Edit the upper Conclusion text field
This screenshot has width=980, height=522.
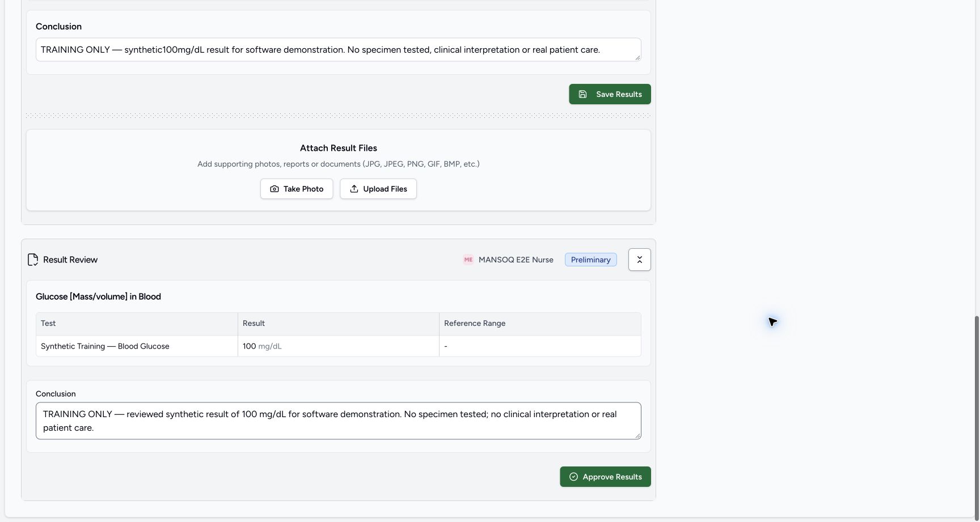point(339,50)
